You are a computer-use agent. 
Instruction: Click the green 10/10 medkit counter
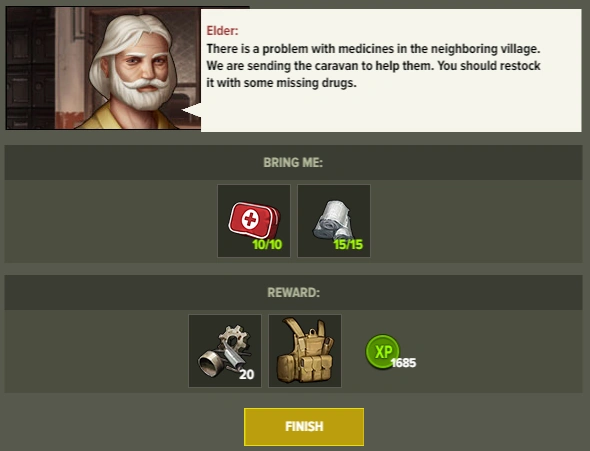click(x=267, y=244)
